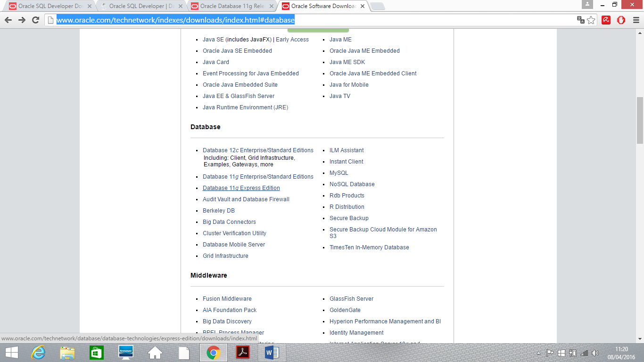Image resolution: width=644 pixels, height=362 pixels.
Task: Open the NoSQL Database link
Action: coord(352,184)
